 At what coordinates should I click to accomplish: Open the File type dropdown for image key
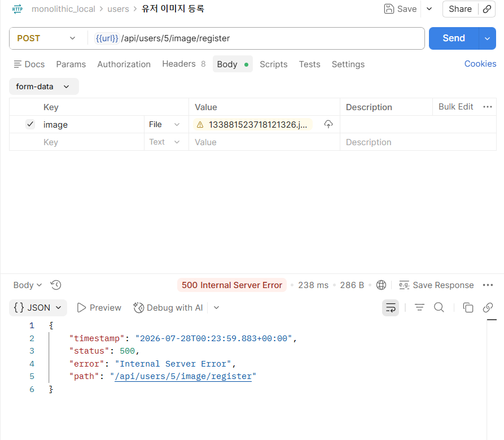164,124
